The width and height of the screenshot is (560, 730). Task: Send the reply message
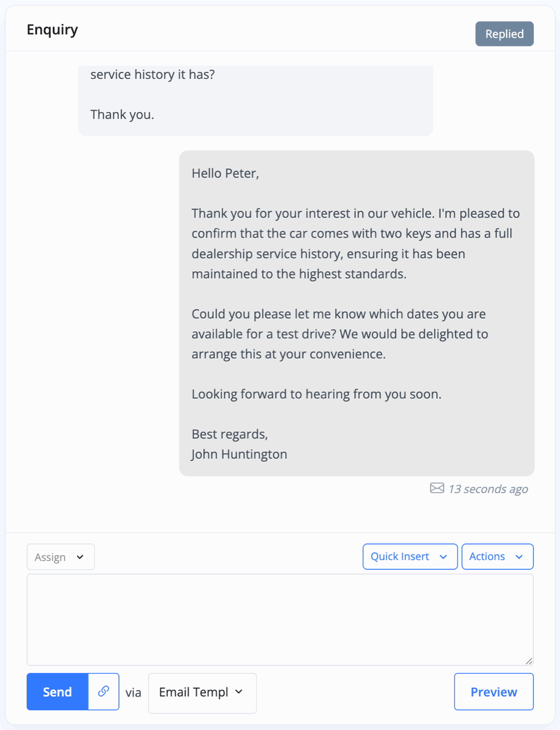[x=57, y=691]
